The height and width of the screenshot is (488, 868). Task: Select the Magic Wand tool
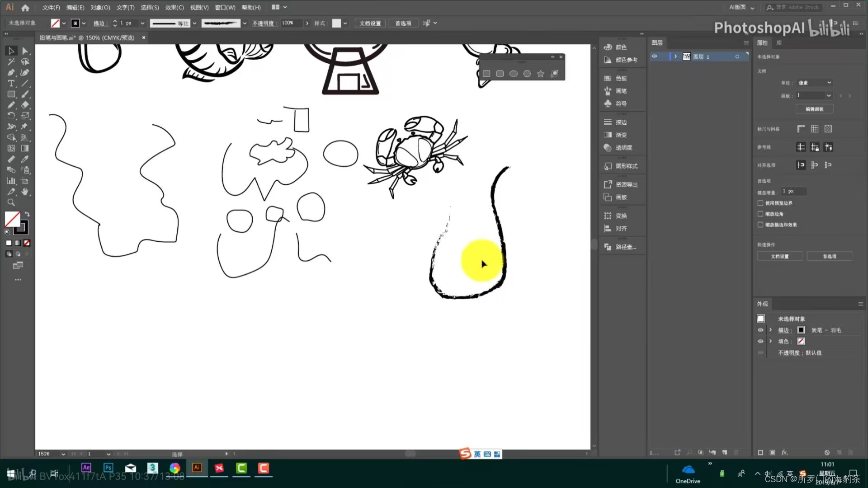11,62
